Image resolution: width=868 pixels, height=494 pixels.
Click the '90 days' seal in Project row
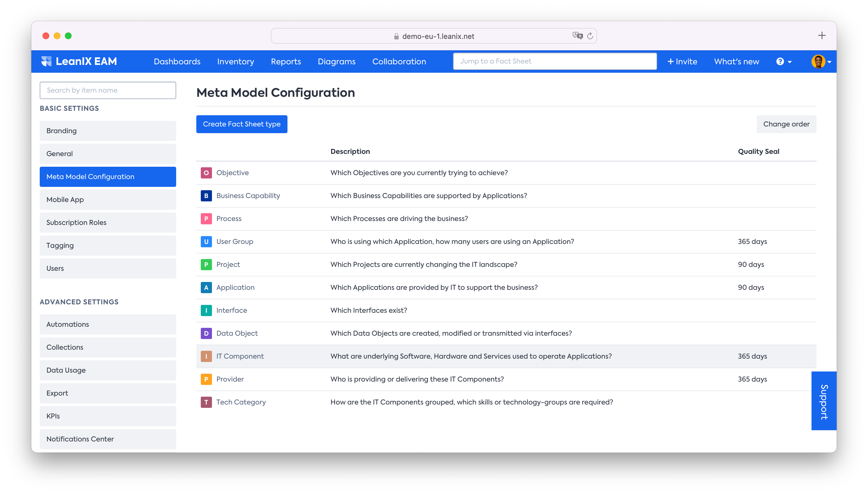pyautogui.click(x=751, y=265)
